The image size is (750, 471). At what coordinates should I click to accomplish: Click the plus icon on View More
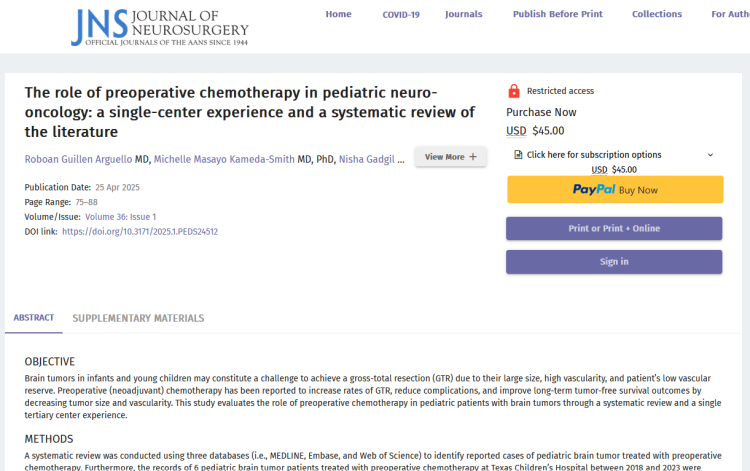[473, 157]
